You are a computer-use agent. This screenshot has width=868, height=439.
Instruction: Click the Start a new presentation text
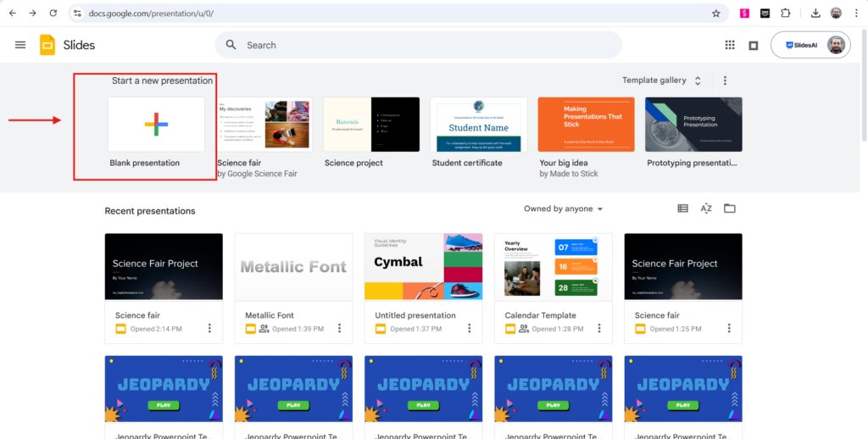point(162,81)
